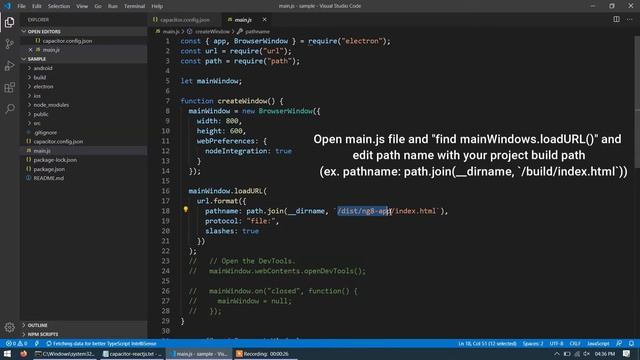640x360 pixels.
Task: Open the notifications bell in status bar
Action: click(631, 344)
